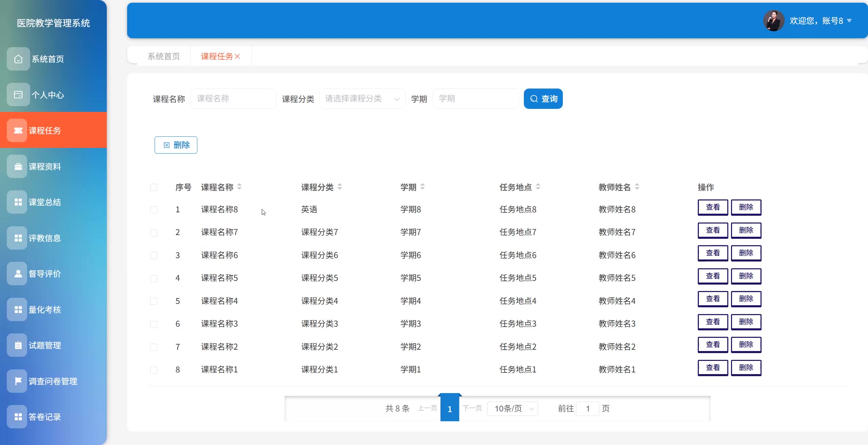This screenshot has height=445, width=868.
Task: Check the row checkbox for 课程名称8
Action: tap(154, 210)
